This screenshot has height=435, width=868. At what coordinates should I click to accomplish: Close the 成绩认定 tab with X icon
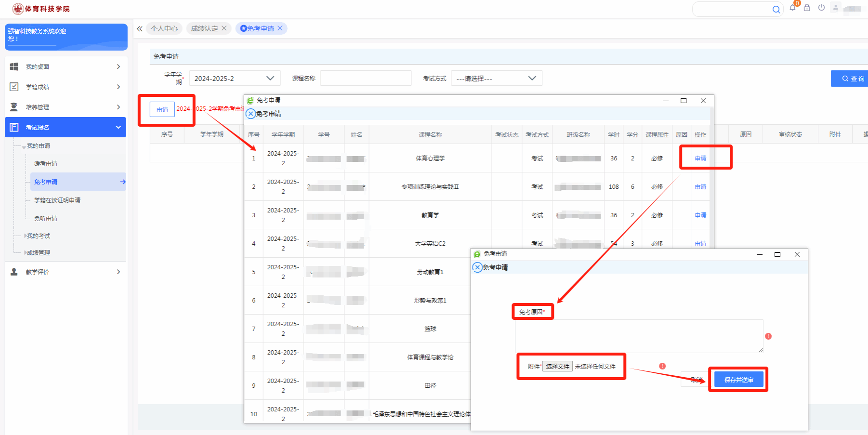coord(224,28)
